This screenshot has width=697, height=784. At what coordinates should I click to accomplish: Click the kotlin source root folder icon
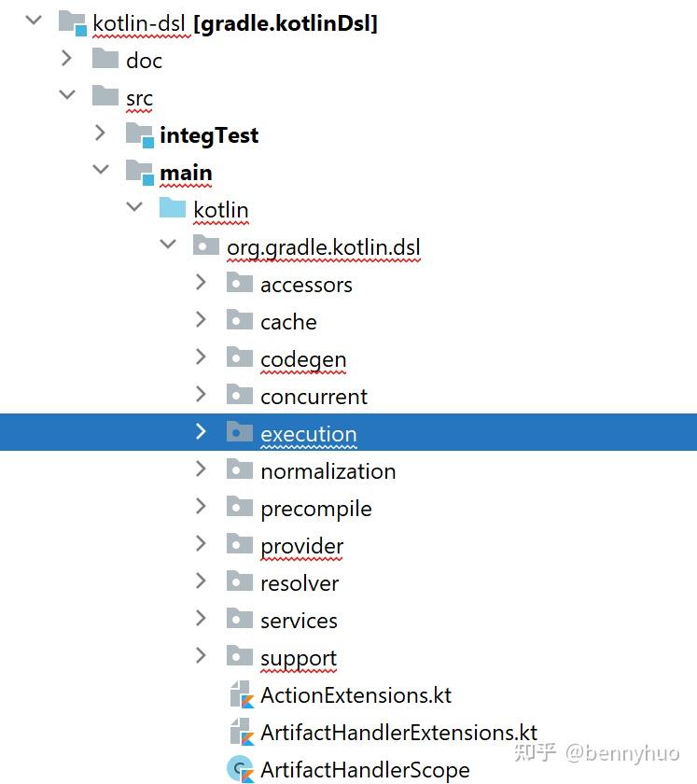pos(173,208)
